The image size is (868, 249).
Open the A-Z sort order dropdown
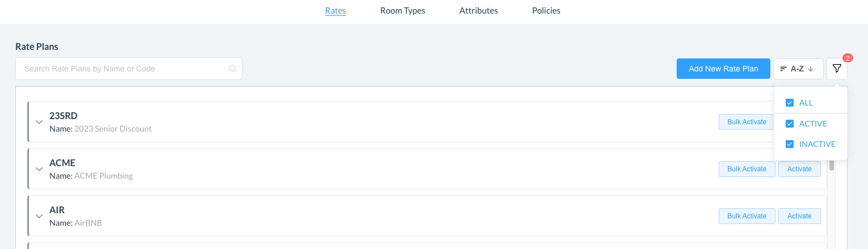[798, 69]
